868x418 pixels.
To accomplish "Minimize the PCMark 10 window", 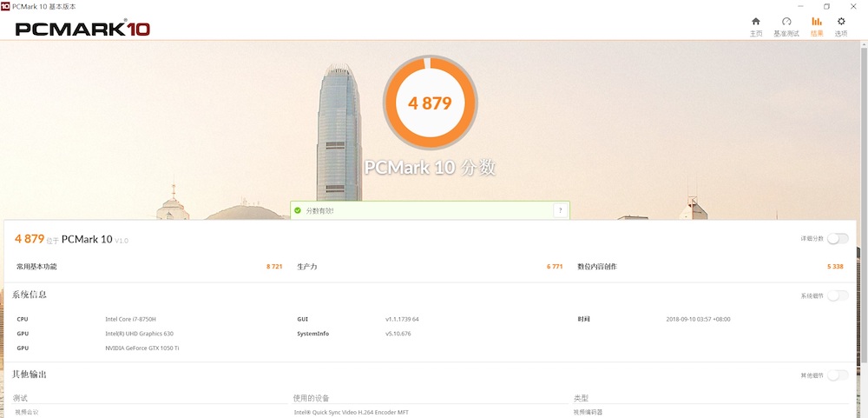I will click(x=801, y=6).
